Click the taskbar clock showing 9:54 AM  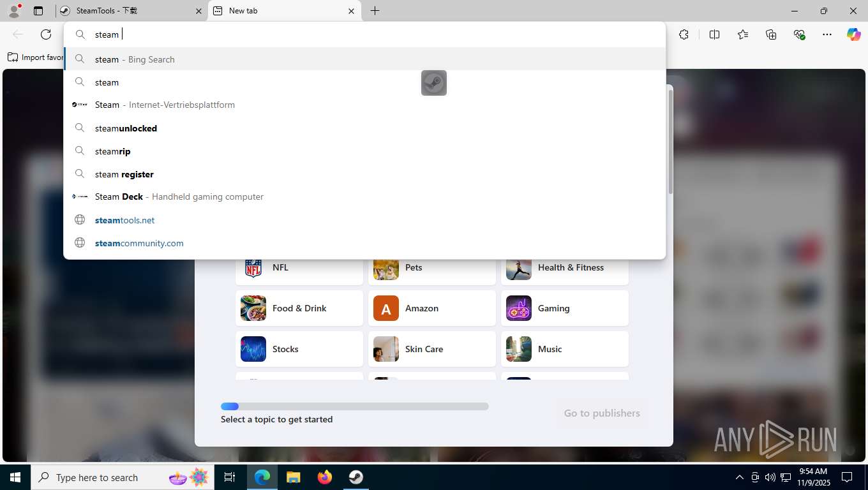point(813,477)
